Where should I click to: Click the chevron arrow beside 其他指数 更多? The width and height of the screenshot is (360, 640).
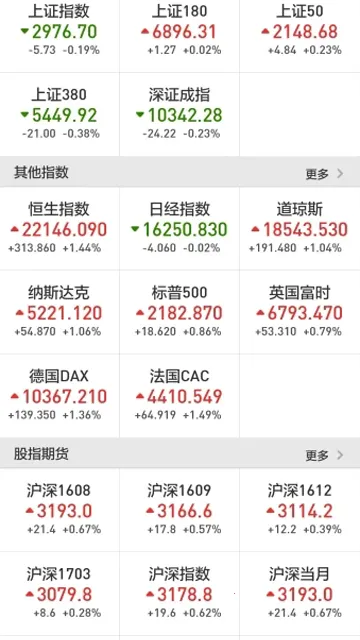tap(340, 174)
